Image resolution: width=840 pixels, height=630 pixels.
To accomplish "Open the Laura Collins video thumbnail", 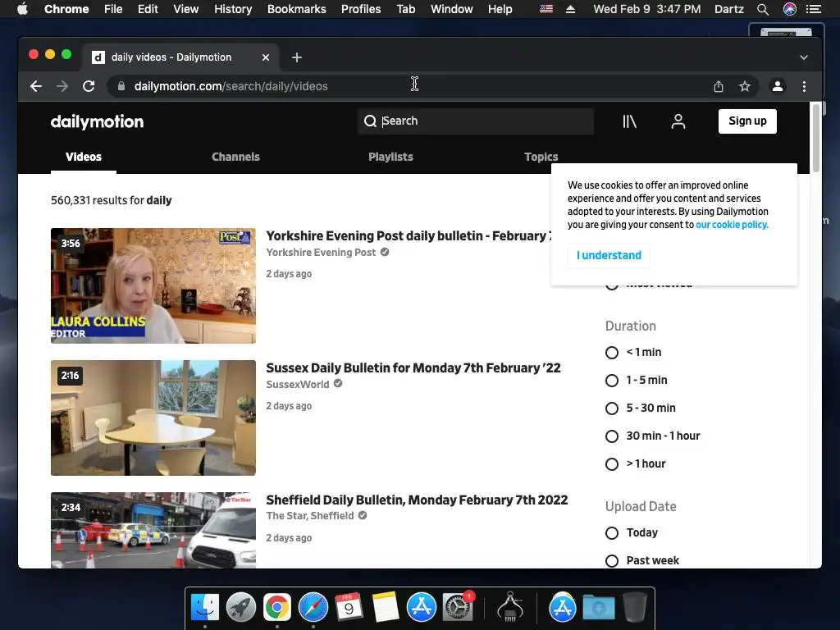I will click(153, 285).
